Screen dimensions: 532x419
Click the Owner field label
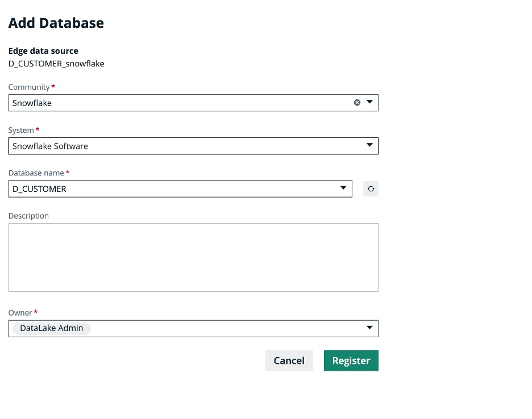pos(20,313)
